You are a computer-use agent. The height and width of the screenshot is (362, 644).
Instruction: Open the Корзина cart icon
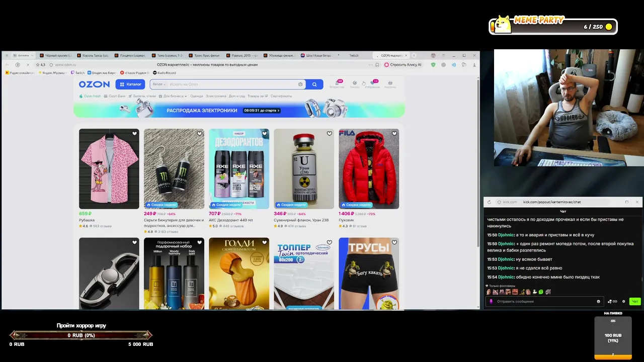390,84
